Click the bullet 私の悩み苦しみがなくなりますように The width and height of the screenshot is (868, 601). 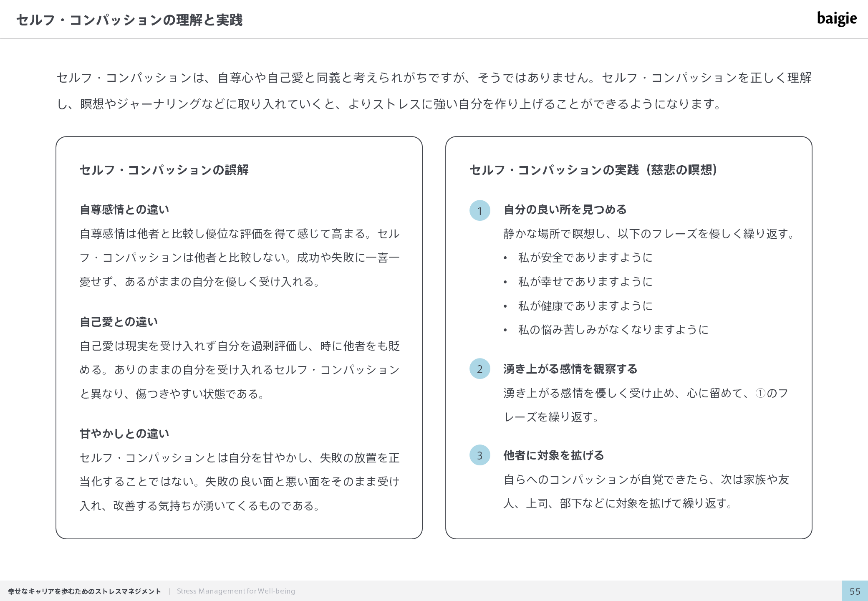pos(613,330)
